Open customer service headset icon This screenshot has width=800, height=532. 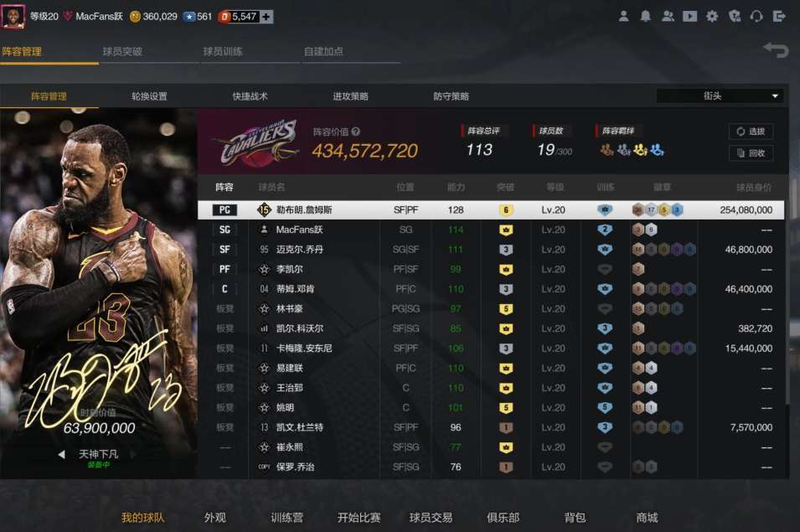(756, 16)
